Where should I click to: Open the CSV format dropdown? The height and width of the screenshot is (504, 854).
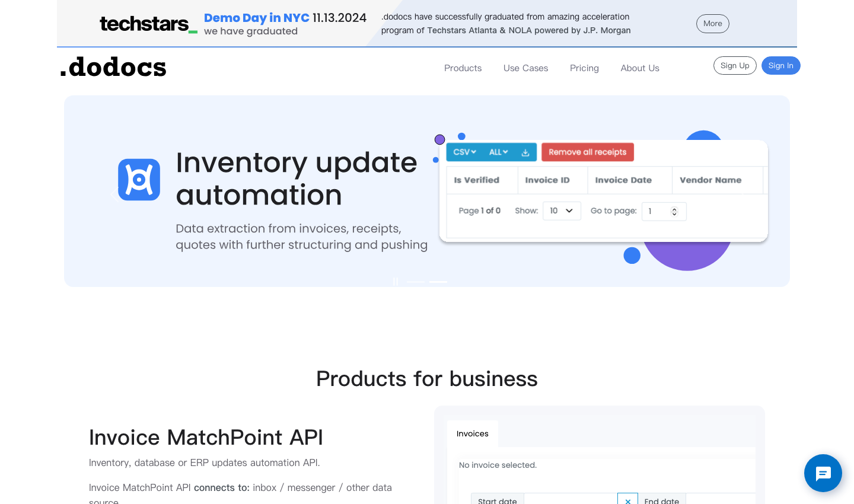(464, 152)
